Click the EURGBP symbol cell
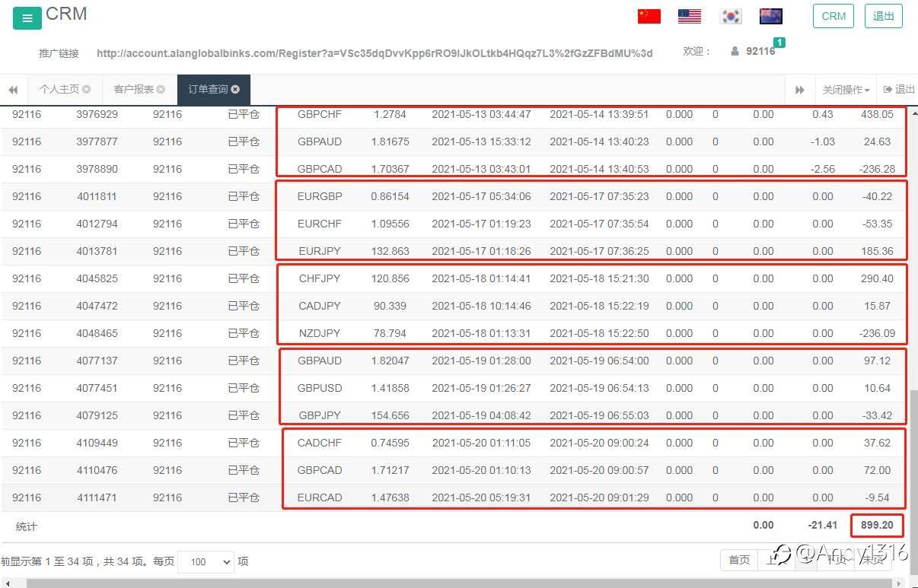This screenshot has height=588, width=918. pyautogui.click(x=320, y=197)
